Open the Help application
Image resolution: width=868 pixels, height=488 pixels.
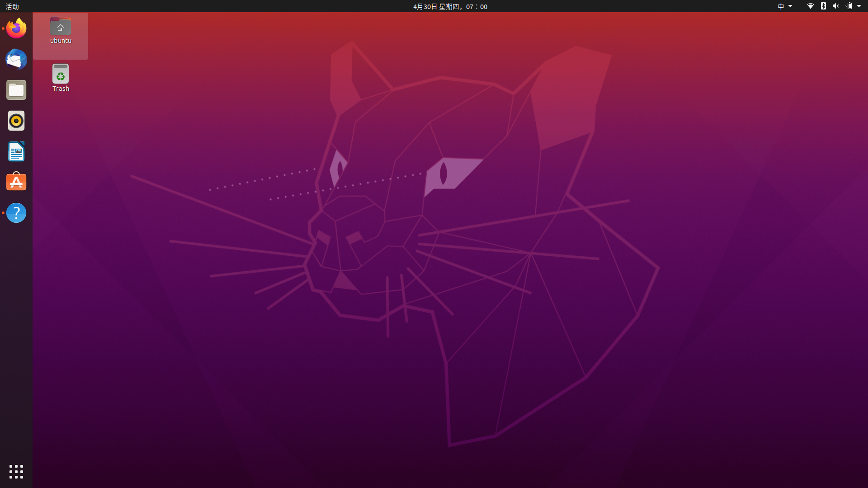coord(16,213)
